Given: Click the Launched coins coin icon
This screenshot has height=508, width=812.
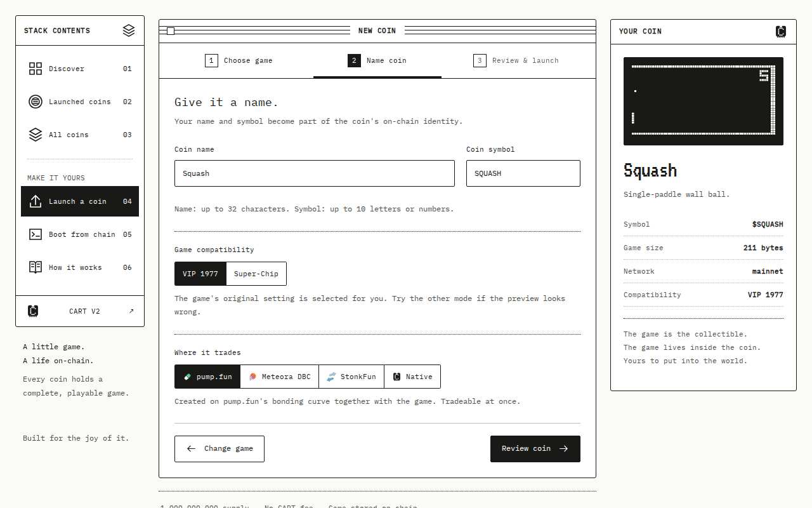Looking at the screenshot, I should (x=36, y=102).
